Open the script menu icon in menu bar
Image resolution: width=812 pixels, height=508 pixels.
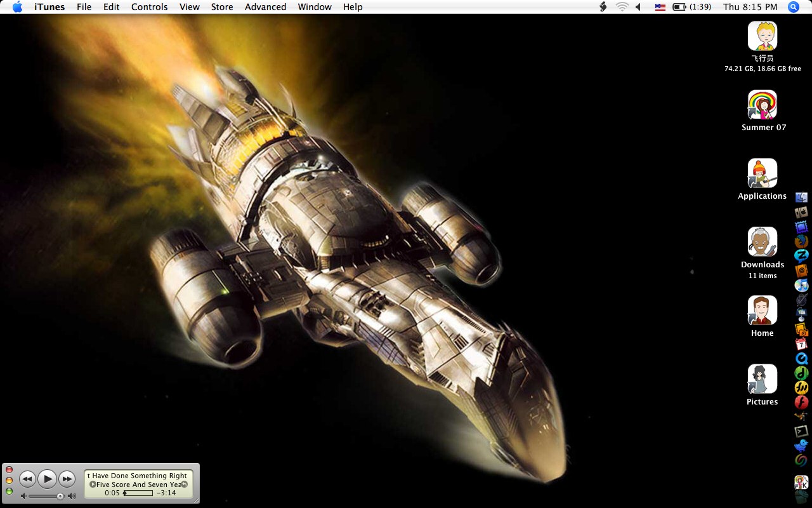pyautogui.click(x=603, y=7)
